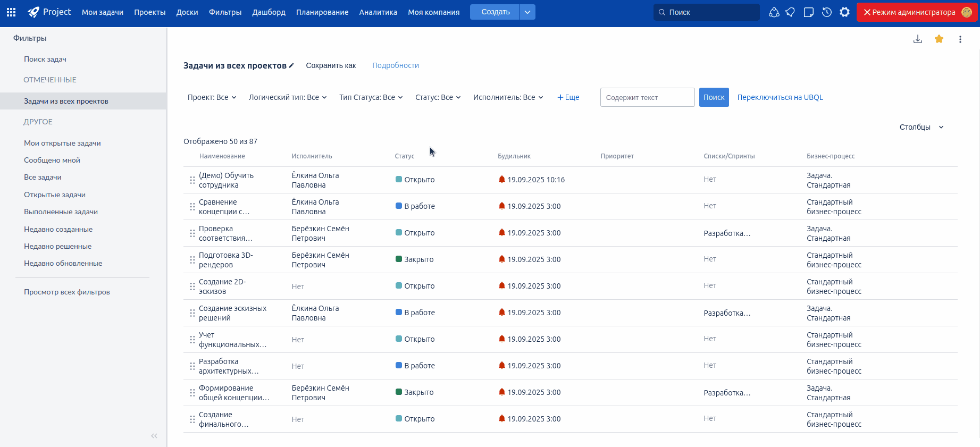
Task: Open the 'Столбцы' columns dropdown
Action: 921,127
